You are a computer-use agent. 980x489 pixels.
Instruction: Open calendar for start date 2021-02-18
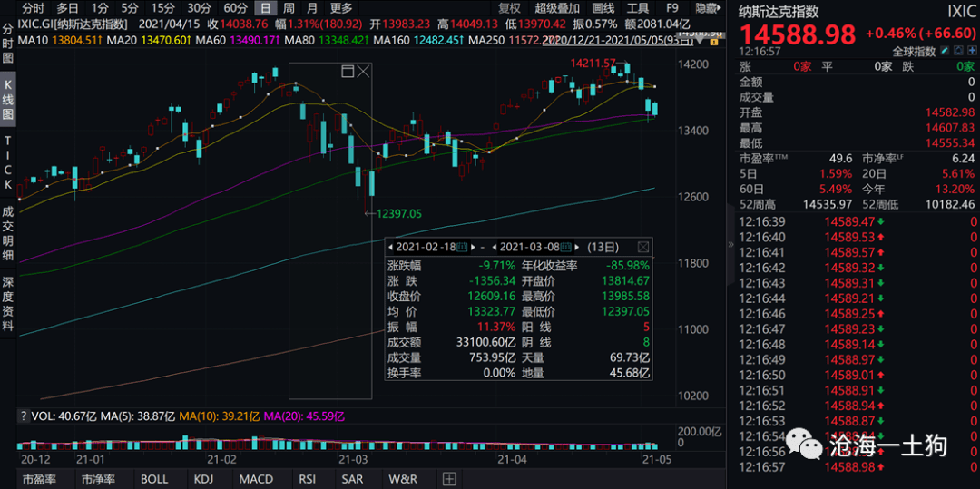(461, 247)
